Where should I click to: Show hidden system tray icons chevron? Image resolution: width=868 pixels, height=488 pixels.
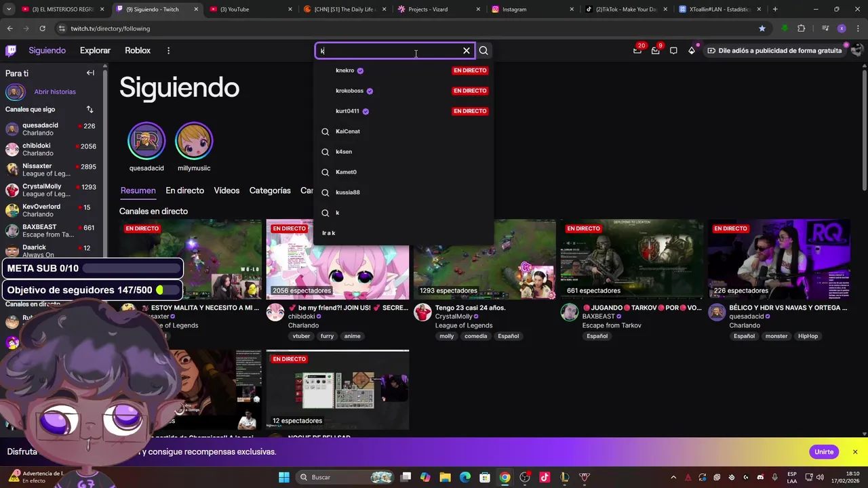673,477
